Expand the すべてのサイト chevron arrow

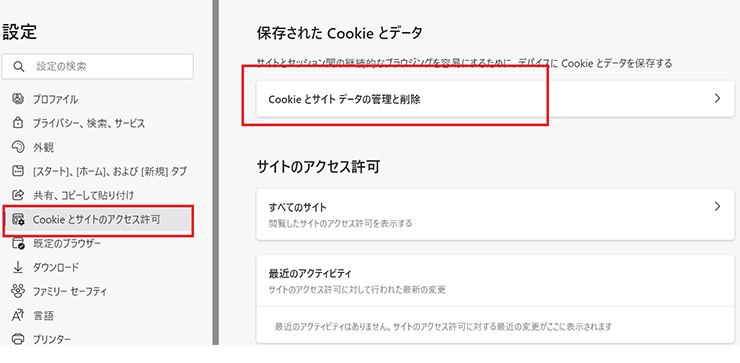pos(717,206)
